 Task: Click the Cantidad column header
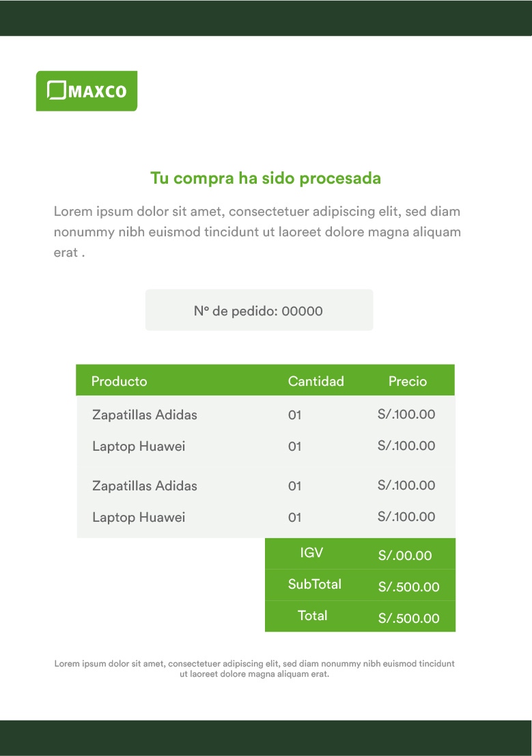[316, 381]
